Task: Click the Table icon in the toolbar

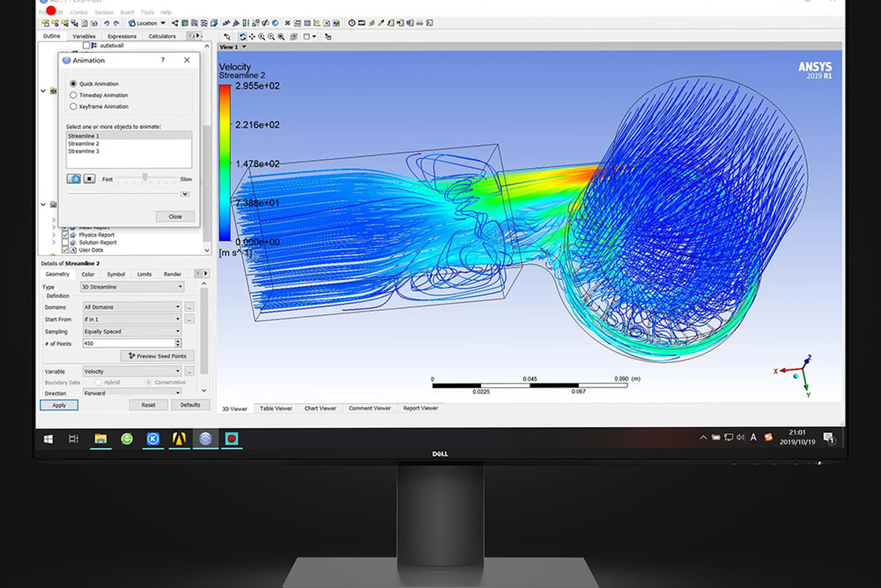Action: [x=307, y=23]
